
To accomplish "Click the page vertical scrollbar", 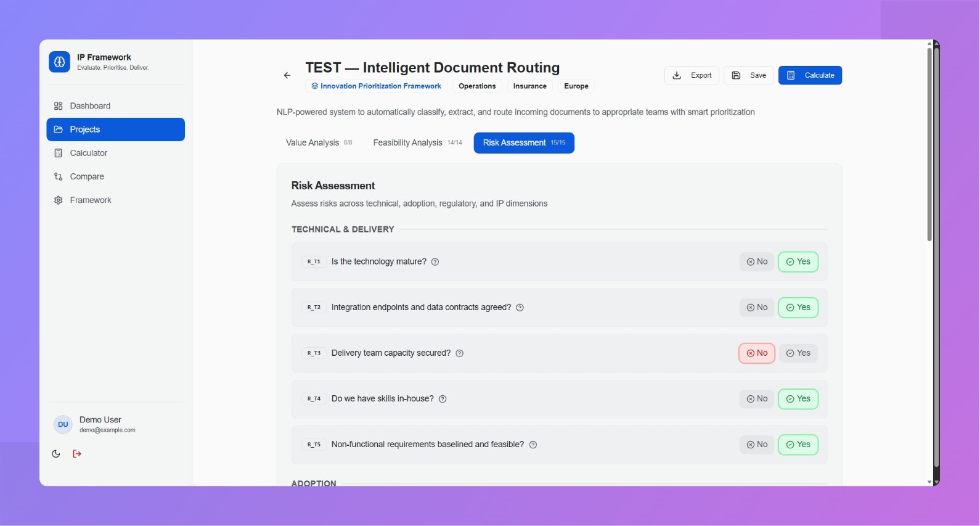I will 929,145.
